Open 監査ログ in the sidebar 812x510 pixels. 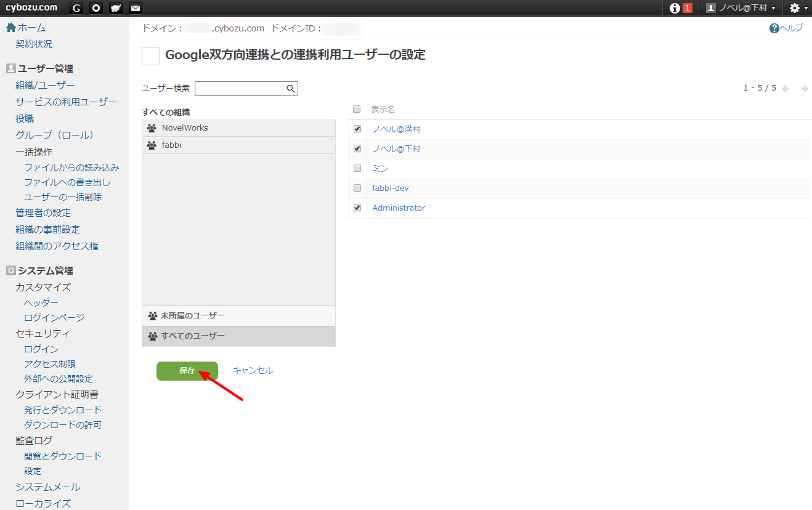click(x=34, y=440)
